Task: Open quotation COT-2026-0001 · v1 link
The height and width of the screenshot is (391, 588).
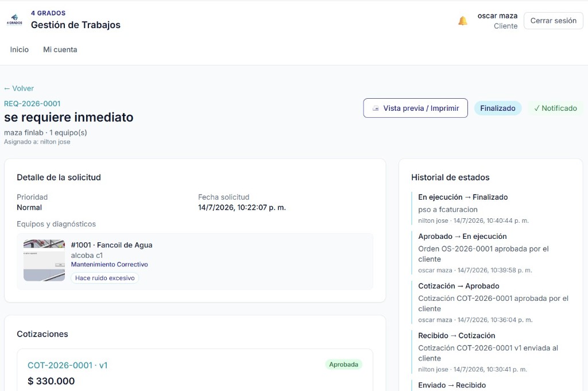Action: 68,365
